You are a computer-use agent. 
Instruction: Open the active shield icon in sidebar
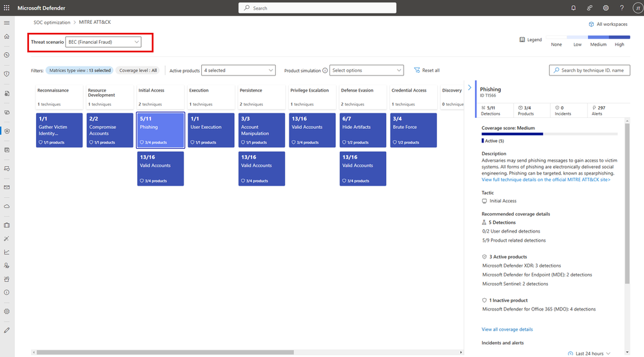6,131
